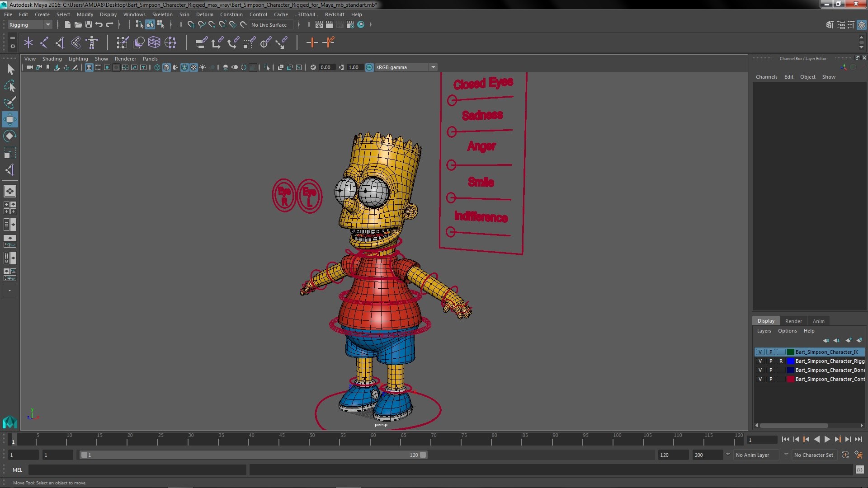Screen dimensions: 868x488
Task: Open the HumanIK character figure icon
Action: point(92,43)
